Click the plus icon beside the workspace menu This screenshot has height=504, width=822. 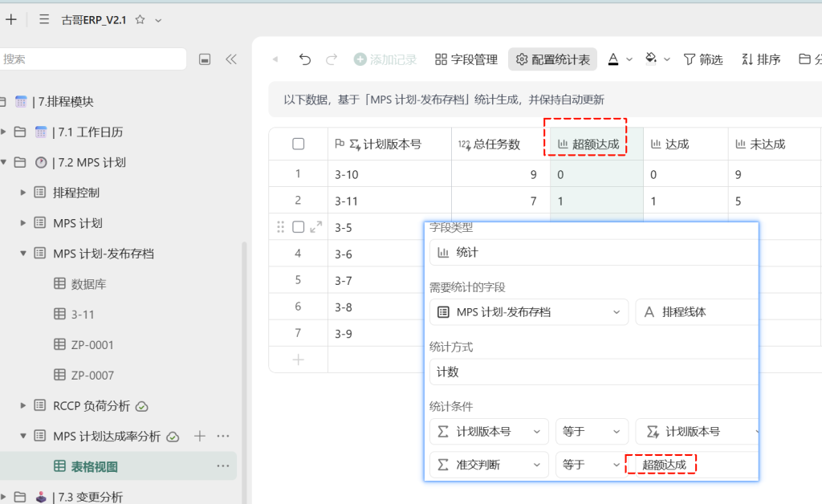point(11,20)
